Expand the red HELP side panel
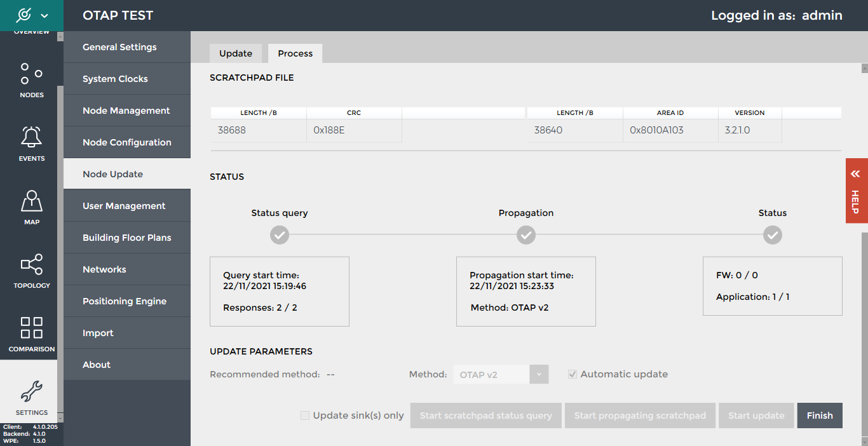The width and height of the screenshot is (868, 446). point(856,191)
